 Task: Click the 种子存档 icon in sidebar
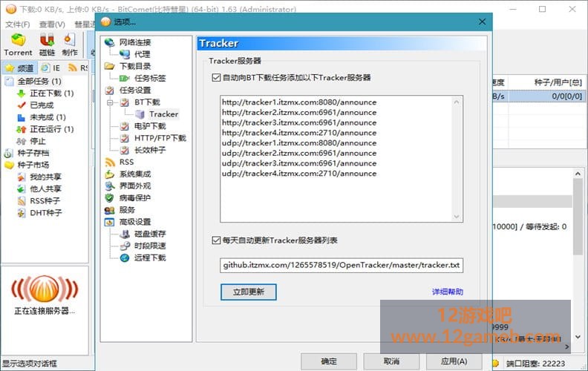coord(8,153)
